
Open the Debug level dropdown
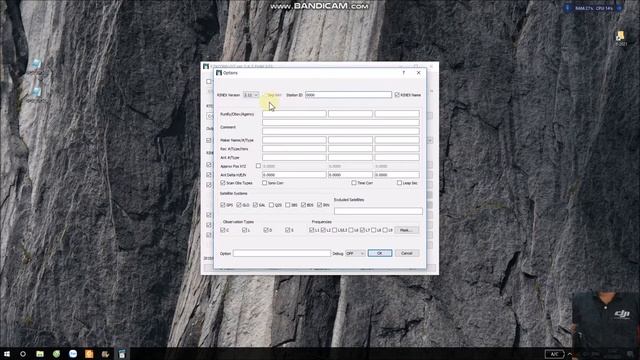[355, 253]
